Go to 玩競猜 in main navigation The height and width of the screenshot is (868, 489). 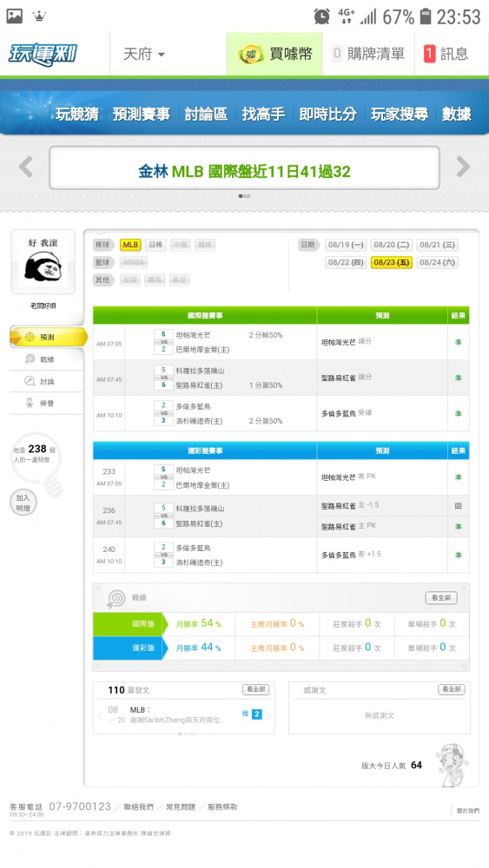[77, 114]
